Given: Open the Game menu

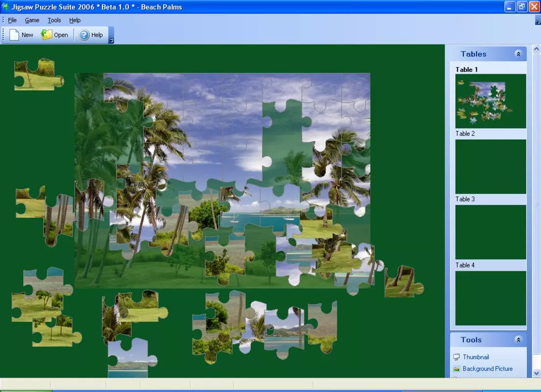Looking at the screenshot, I should tap(32, 20).
